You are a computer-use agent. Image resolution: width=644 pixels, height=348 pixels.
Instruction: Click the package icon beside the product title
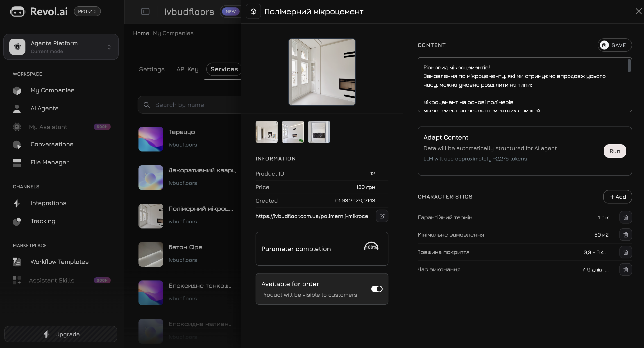[253, 11]
